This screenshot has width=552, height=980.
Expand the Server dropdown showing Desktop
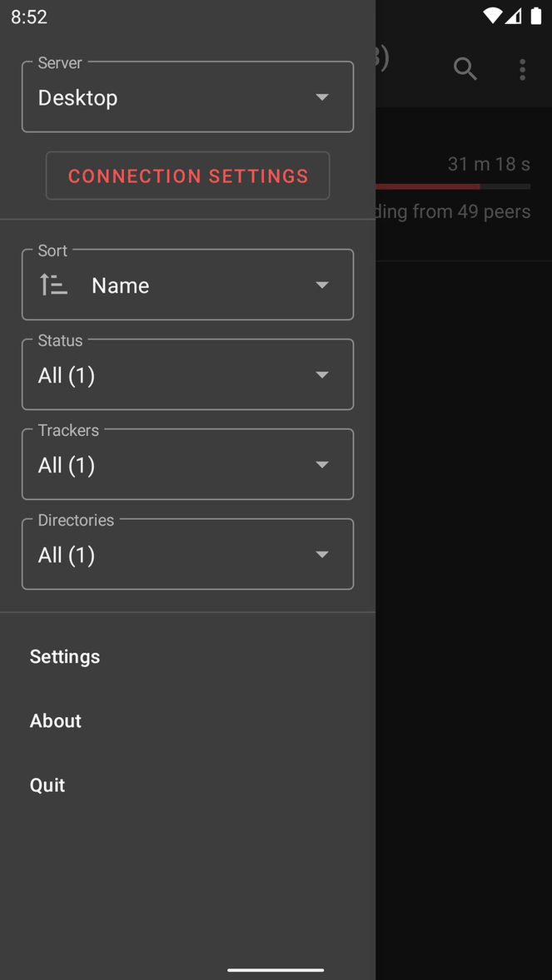click(x=187, y=97)
